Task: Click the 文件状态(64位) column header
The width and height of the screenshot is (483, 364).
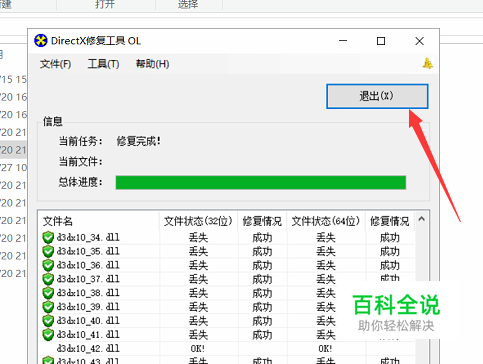Action: (326, 221)
